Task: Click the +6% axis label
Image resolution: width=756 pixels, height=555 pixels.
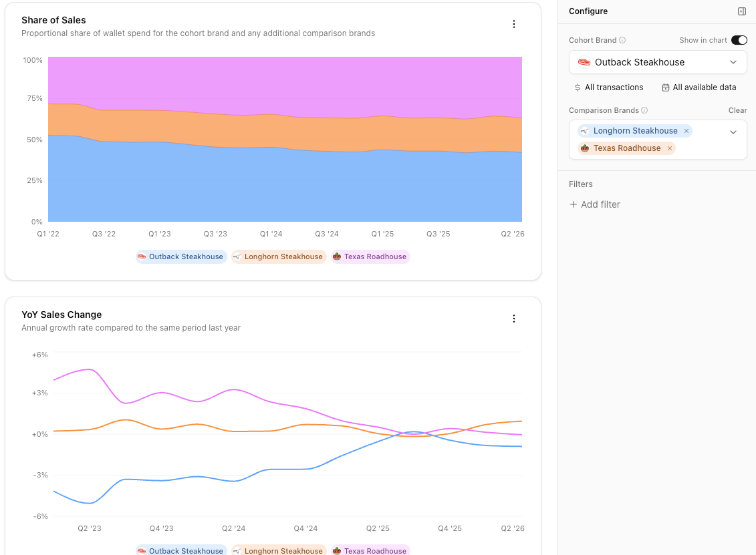Action: 40,355
